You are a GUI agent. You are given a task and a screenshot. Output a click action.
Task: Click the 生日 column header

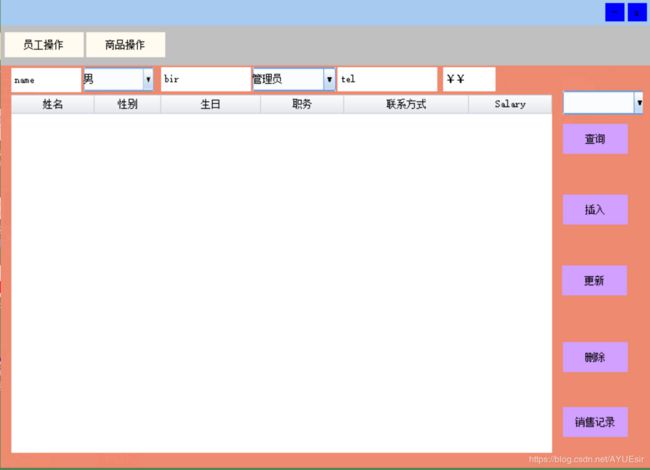click(x=211, y=104)
